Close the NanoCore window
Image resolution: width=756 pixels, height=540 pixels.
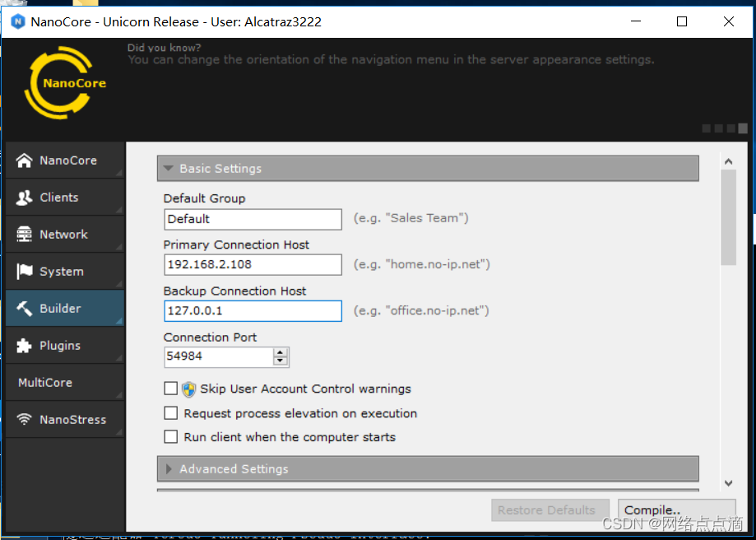tap(729, 21)
